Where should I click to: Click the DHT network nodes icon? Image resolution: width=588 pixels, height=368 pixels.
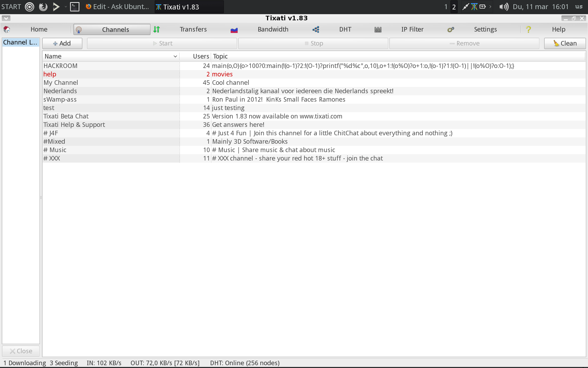[x=316, y=29]
